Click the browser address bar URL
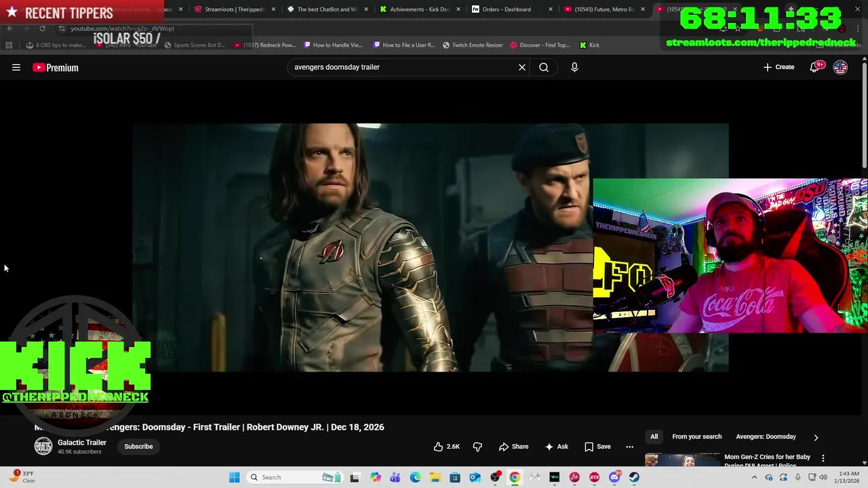This screenshot has width=868, height=488. click(122, 28)
